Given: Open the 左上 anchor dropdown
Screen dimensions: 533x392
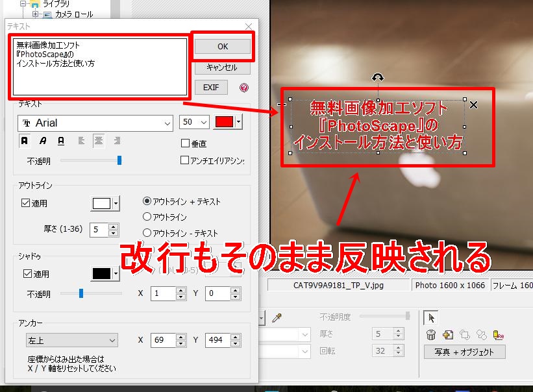Looking at the screenshot, I should click(71, 340).
